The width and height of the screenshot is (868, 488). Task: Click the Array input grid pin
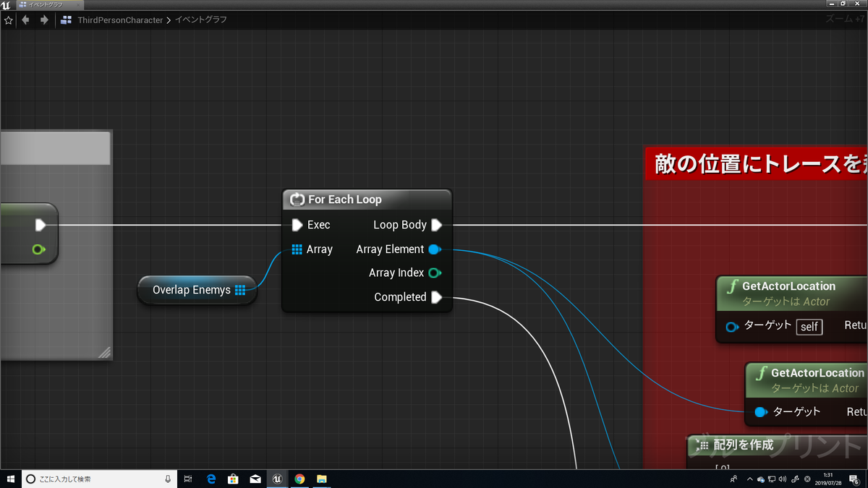click(297, 249)
